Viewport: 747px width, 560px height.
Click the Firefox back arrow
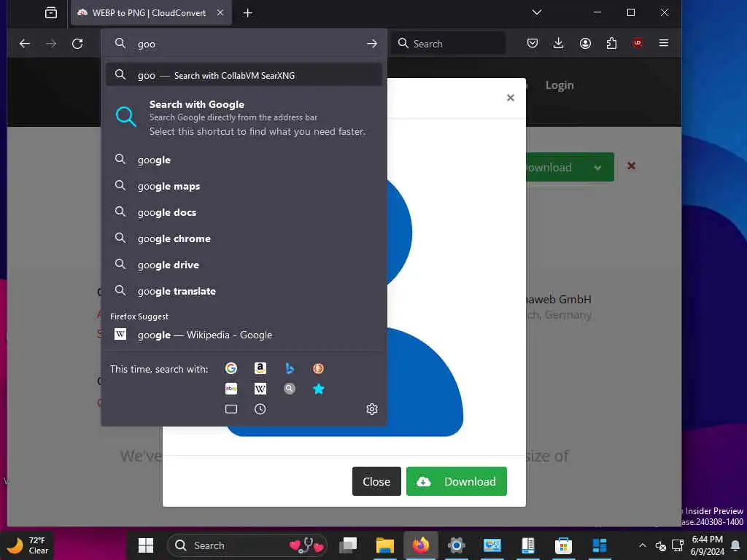(25, 44)
